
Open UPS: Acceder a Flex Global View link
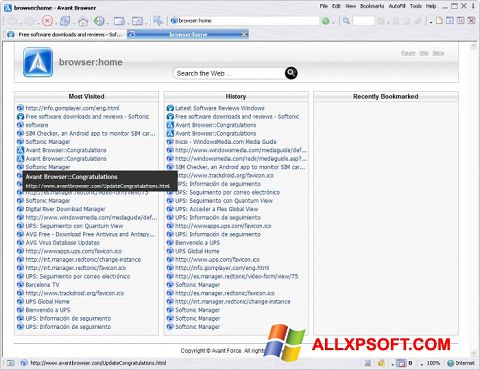point(217,209)
